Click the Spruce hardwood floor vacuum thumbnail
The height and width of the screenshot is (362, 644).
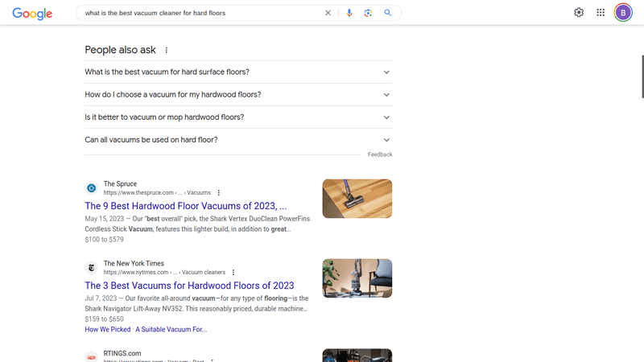tap(357, 199)
